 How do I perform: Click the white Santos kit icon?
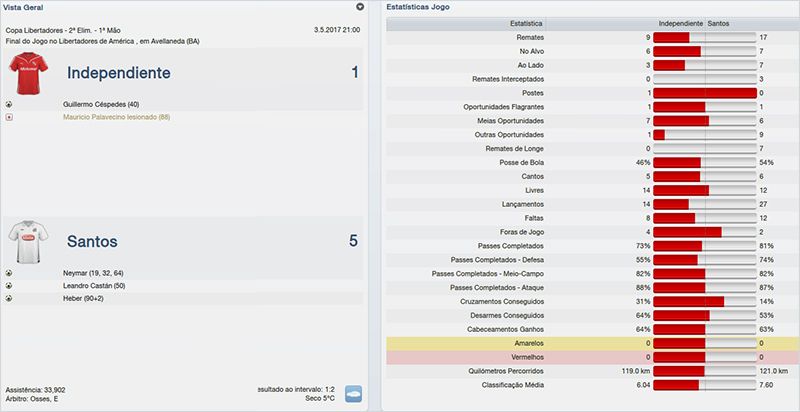(27, 241)
